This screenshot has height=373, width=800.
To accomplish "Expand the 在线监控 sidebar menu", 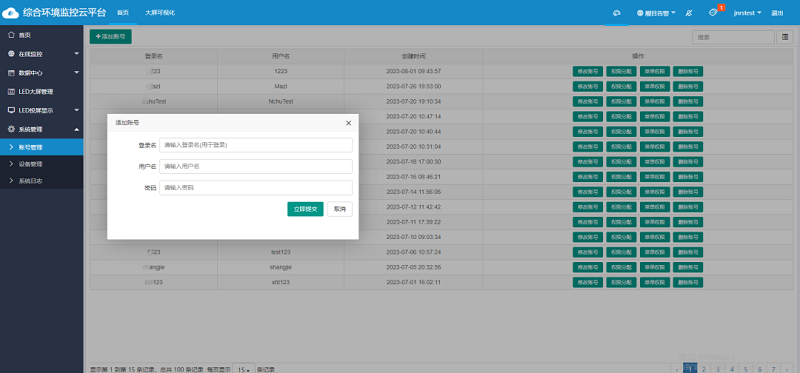I will coord(41,54).
